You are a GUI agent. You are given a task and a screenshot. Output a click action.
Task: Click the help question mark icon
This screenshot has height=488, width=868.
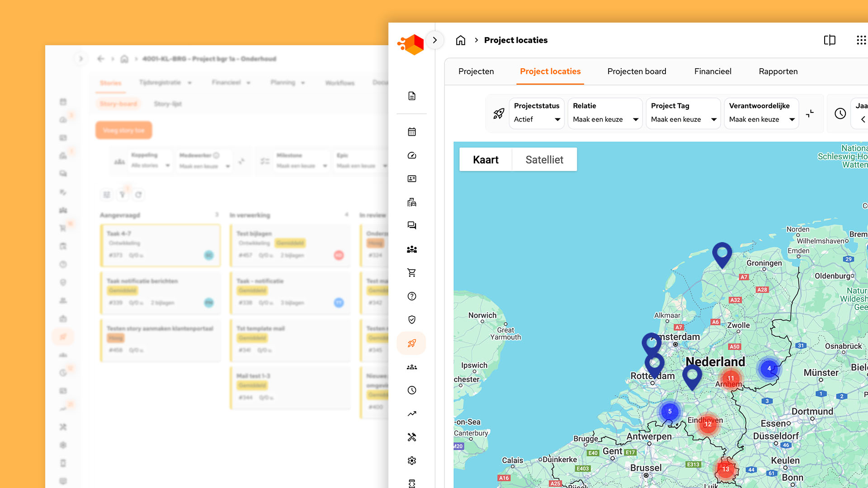click(411, 296)
